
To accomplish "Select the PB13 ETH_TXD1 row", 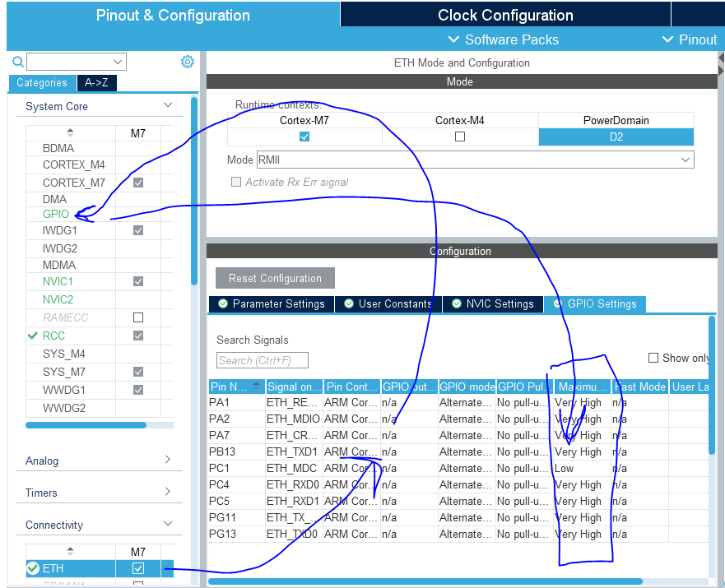I will (458, 451).
